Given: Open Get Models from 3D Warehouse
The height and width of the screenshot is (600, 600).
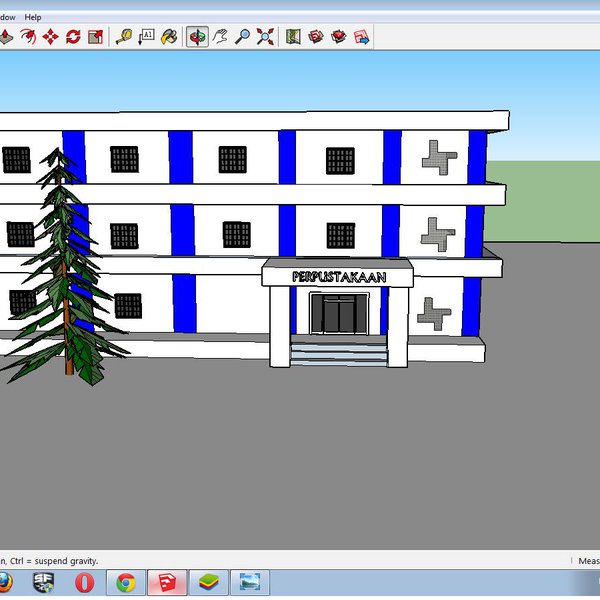Looking at the screenshot, I should pos(316,37).
